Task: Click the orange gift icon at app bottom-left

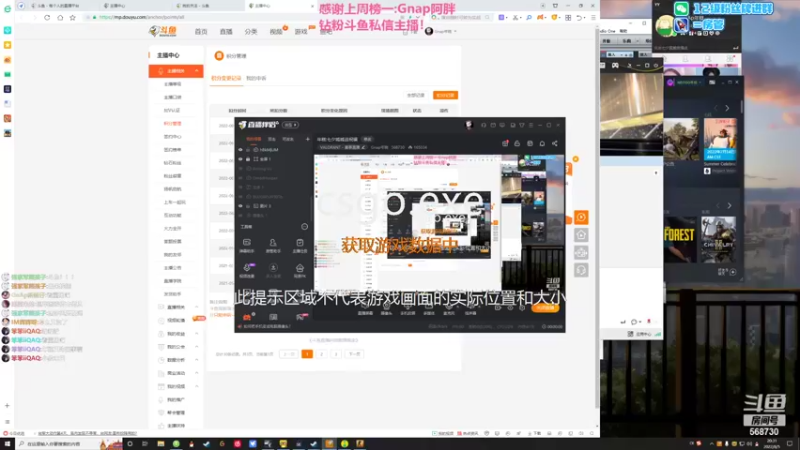Action: click(246, 317)
